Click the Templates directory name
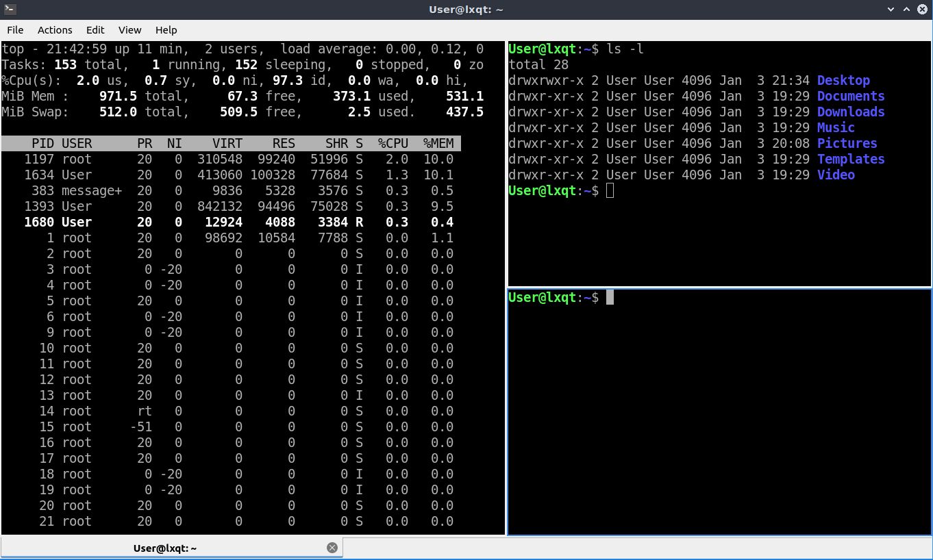The width and height of the screenshot is (933, 560). click(851, 159)
